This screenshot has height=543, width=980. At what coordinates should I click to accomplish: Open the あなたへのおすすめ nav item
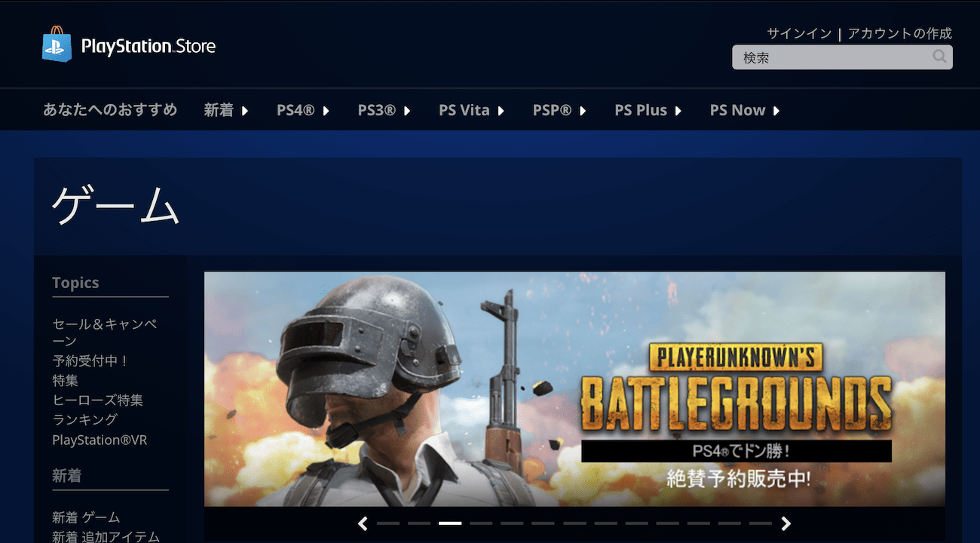[x=110, y=110]
